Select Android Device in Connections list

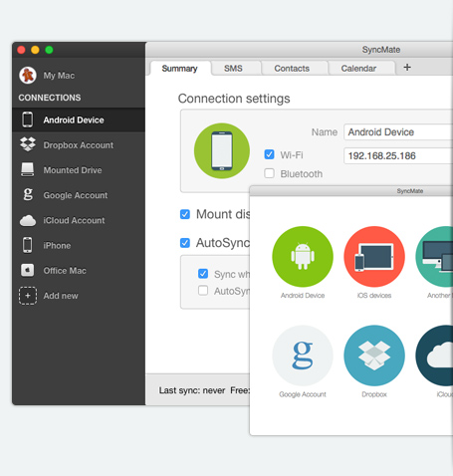(79, 119)
